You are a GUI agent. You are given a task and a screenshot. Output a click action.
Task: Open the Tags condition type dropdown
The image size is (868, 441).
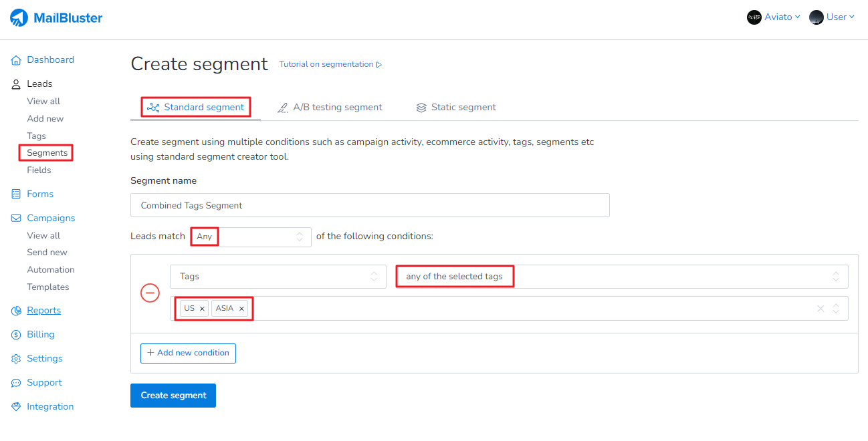[x=278, y=277]
